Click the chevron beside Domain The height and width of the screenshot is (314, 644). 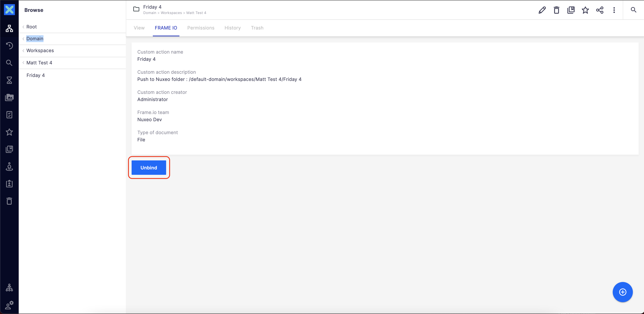[23, 38]
